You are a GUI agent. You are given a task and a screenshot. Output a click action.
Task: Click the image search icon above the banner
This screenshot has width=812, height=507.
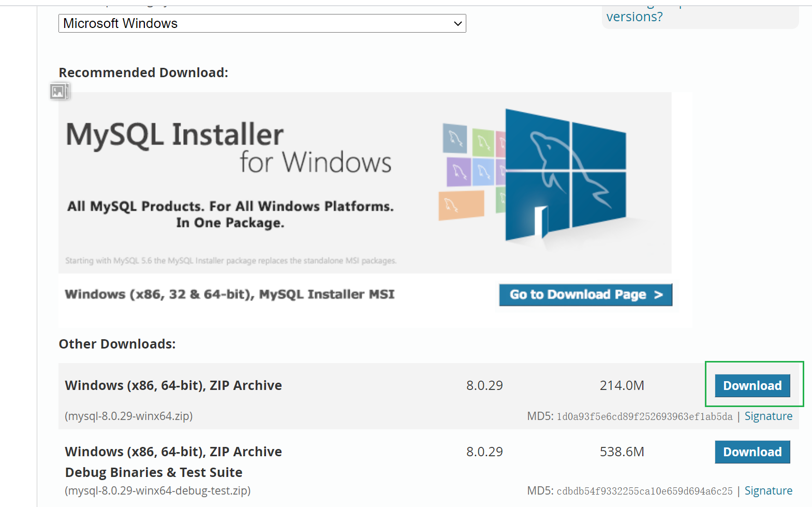[59, 92]
